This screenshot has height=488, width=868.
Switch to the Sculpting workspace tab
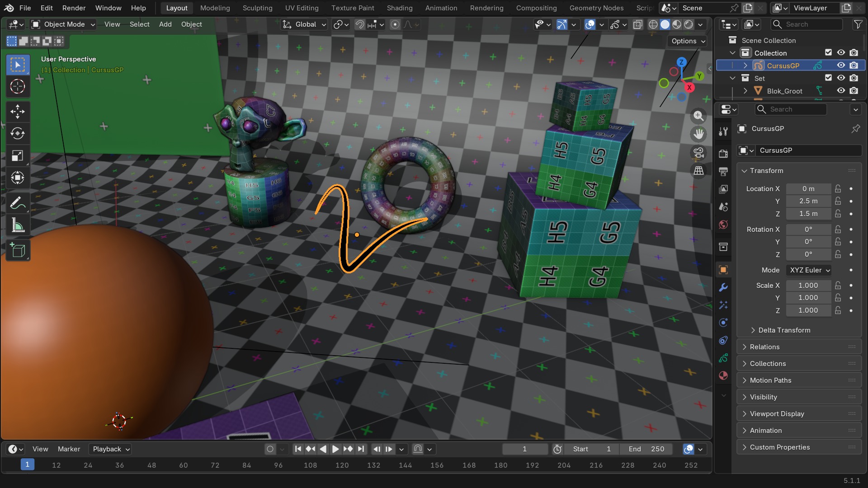(x=257, y=8)
